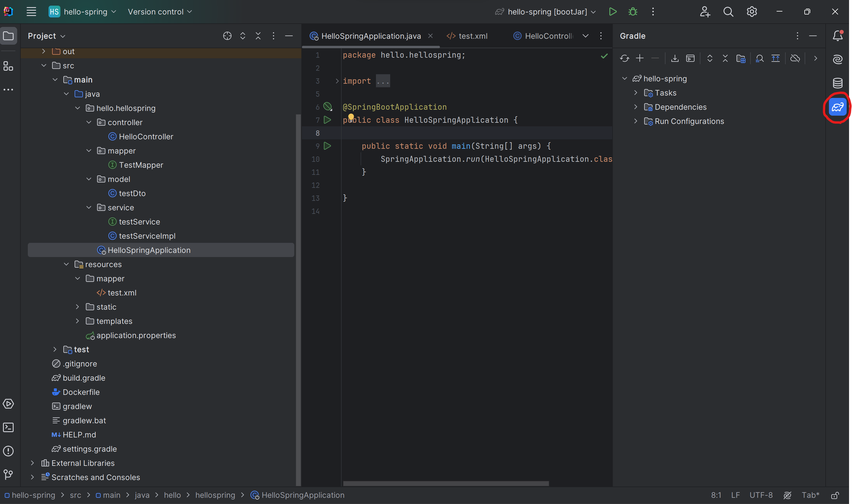This screenshot has width=852, height=504.
Task: Toggle Gradle offline mode
Action: coord(795,58)
